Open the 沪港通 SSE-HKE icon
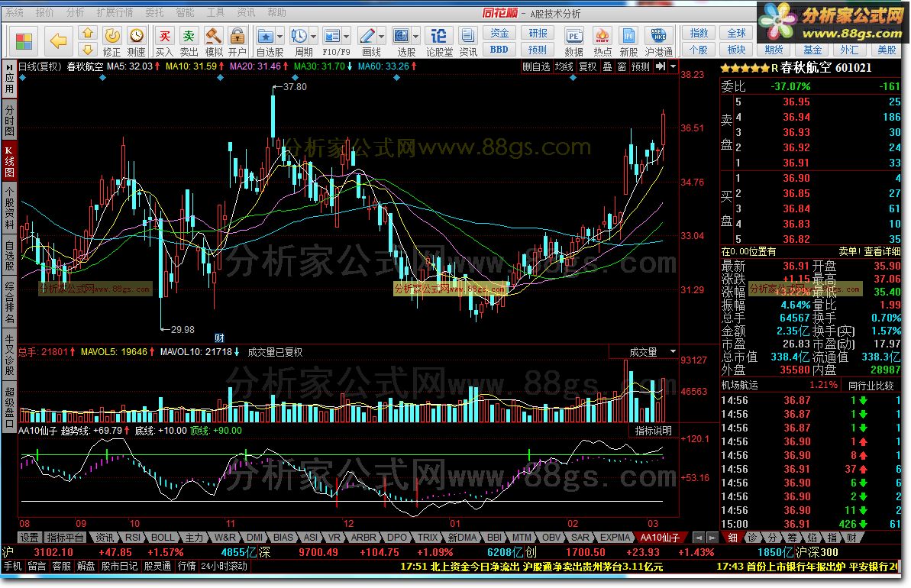Image resolution: width=911 pixels, height=588 pixels. click(x=658, y=36)
